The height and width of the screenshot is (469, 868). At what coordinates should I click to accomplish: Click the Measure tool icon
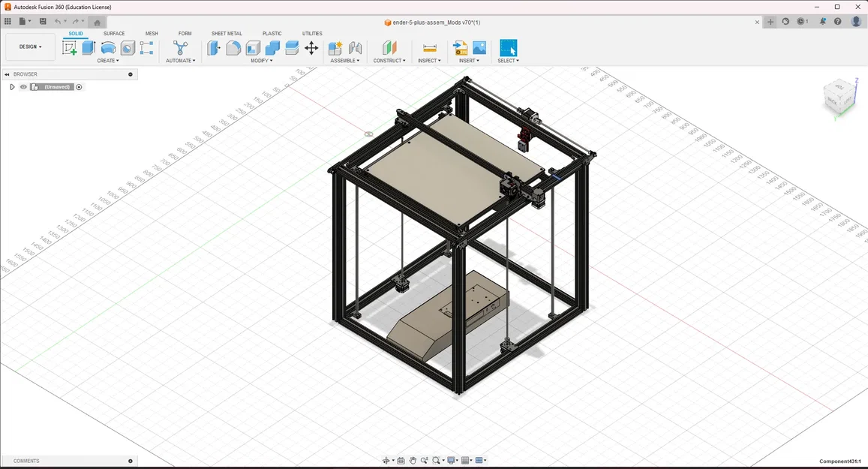point(430,48)
